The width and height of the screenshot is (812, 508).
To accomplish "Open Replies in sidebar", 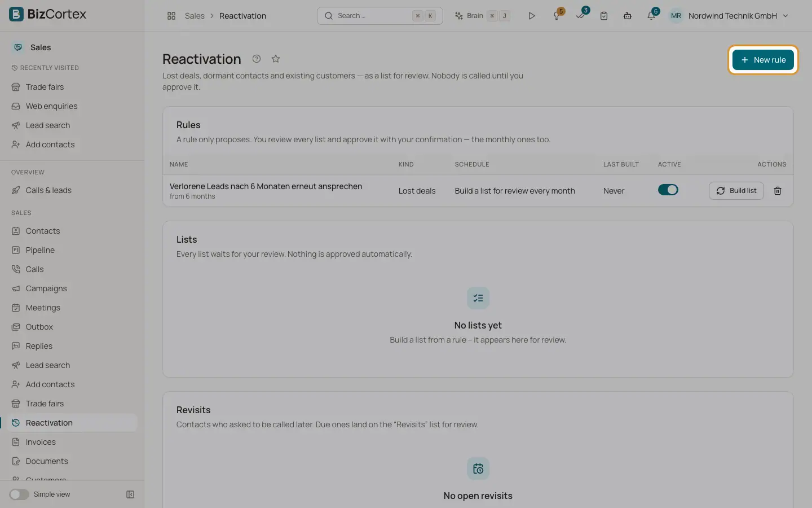I will pos(72,346).
